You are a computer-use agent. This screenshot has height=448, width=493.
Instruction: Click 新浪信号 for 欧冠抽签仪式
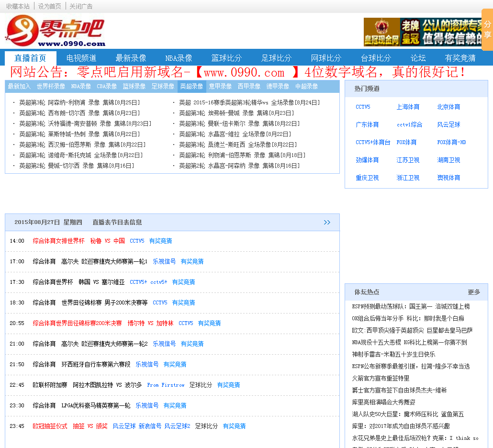click(x=150, y=426)
